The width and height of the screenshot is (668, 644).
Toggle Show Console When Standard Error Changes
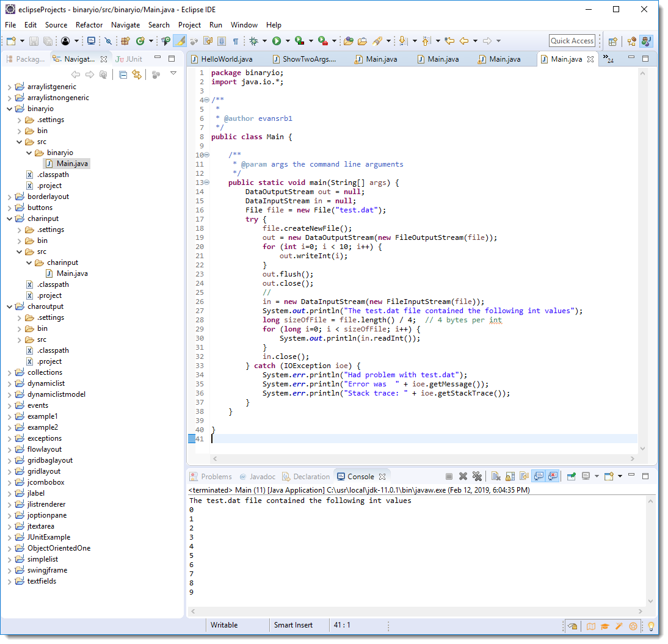click(553, 476)
